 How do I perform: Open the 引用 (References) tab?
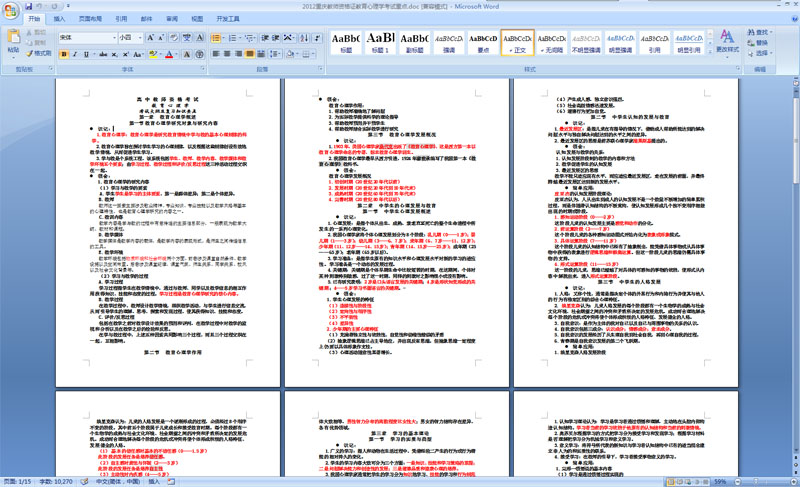[121, 19]
